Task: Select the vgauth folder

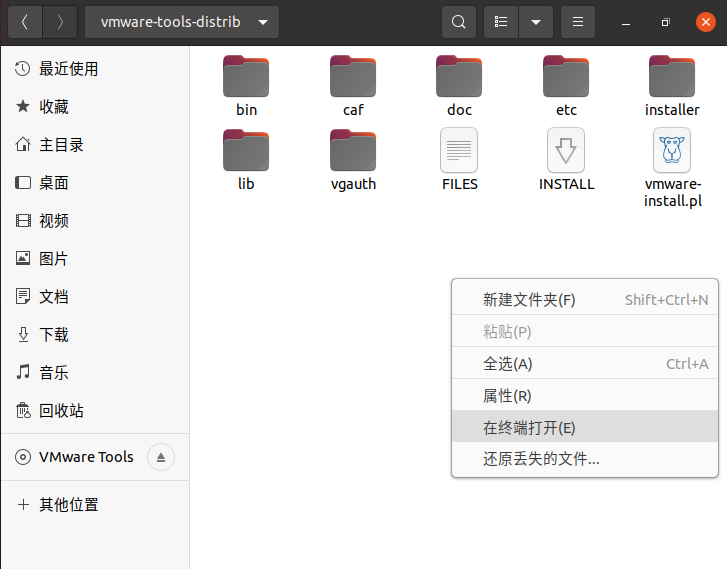Action: coord(353,160)
